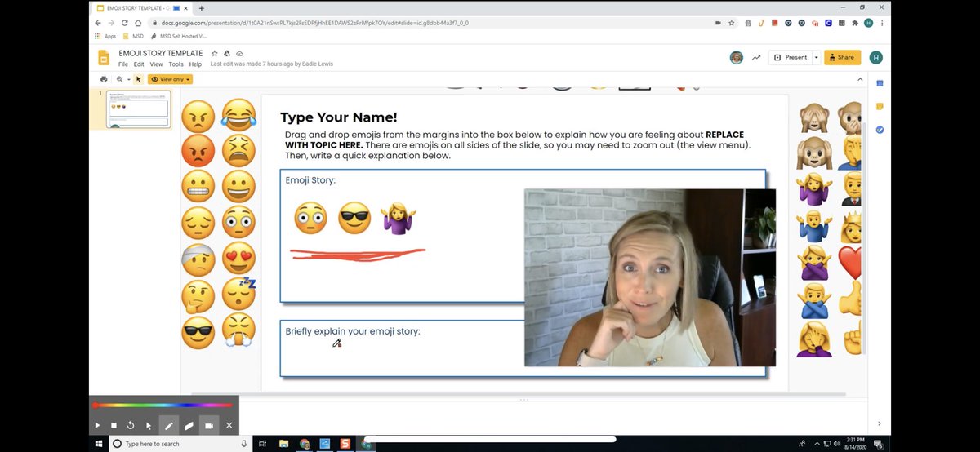The image size is (980, 452).
Task: Click the sleeping Zzz emoji in left margin
Action: click(x=239, y=295)
